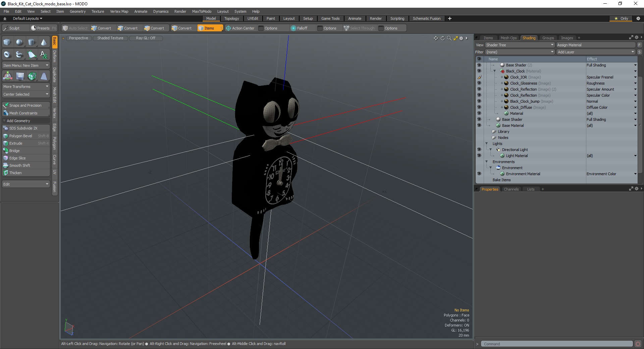This screenshot has height=349, width=644.
Task: Open the viewport settings gear
Action: point(461,38)
